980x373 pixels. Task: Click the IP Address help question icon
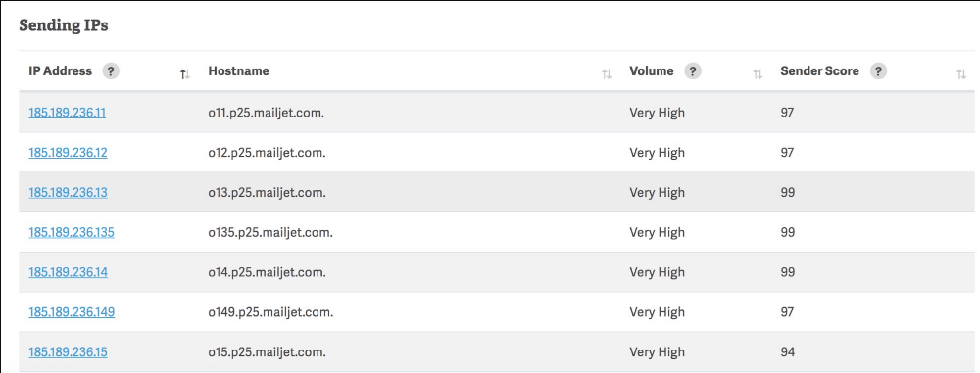pyautogui.click(x=111, y=71)
